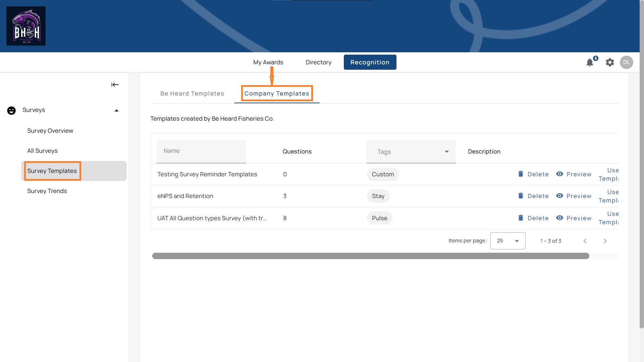Open the DL user avatar menu
Viewport: 644px width, 362px height.
pos(626,62)
